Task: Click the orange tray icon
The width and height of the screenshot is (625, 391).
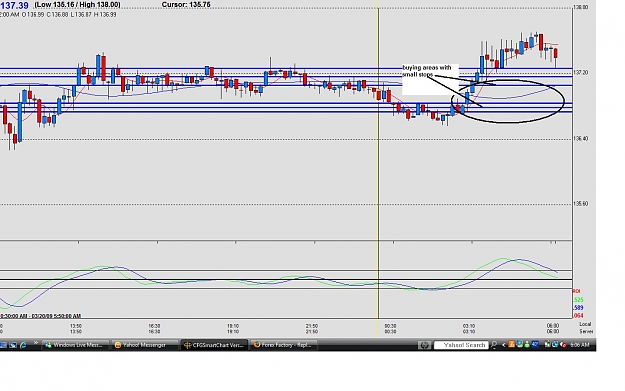Action: click(x=511, y=344)
